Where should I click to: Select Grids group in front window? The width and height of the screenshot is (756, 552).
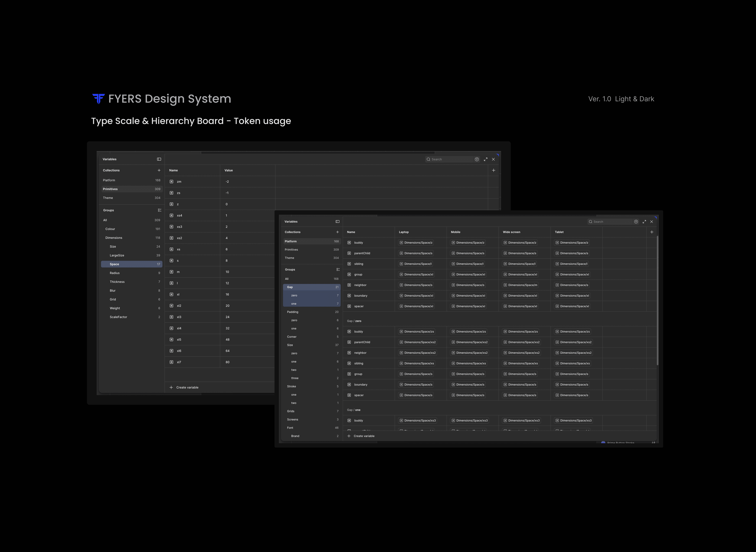(x=312, y=411)
